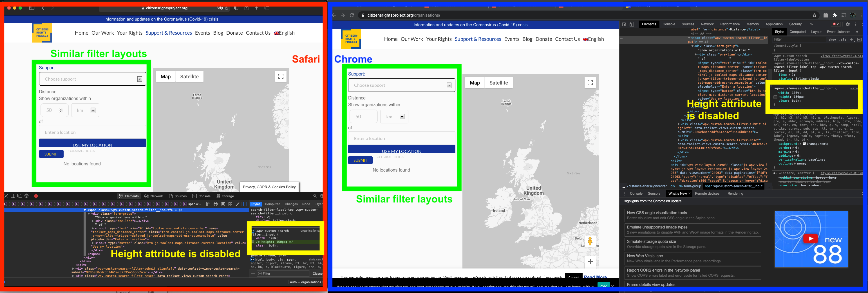This screenshot has height=293, width=868.
Task: Click the Safari privacy report shield icon
Action: (236, 8)
